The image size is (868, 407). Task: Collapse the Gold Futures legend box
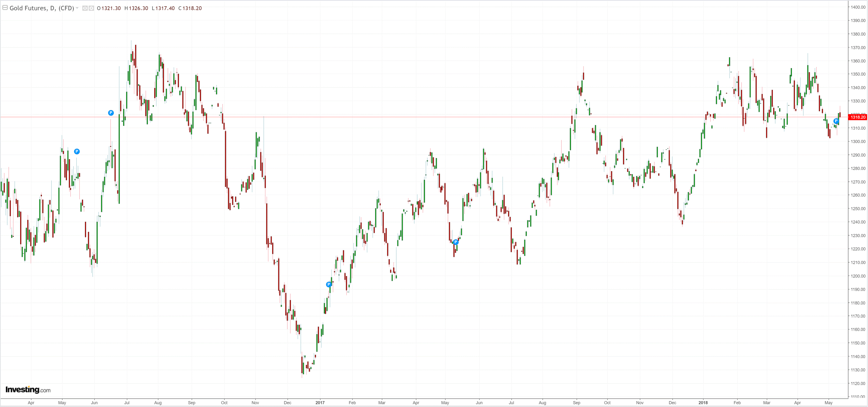tap(5, 8)
